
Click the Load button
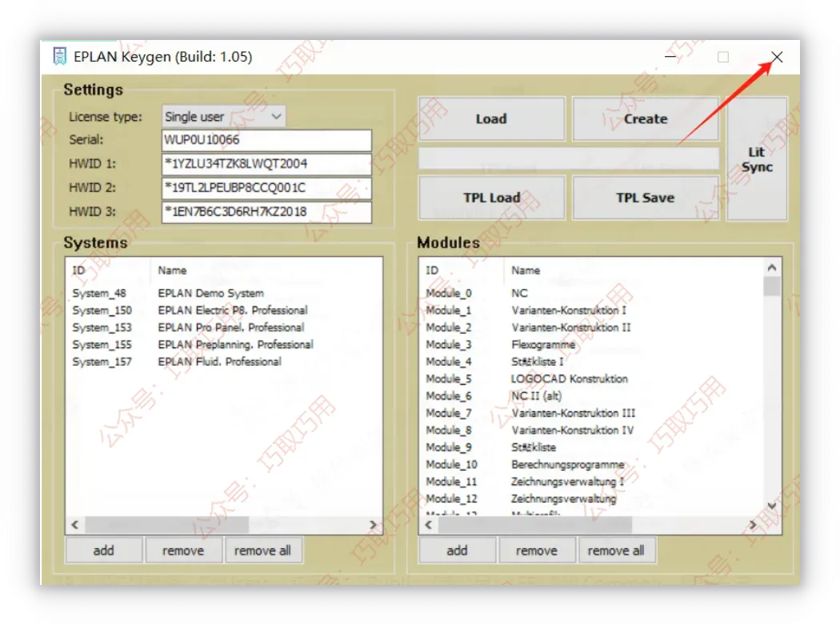pos(491,118)
